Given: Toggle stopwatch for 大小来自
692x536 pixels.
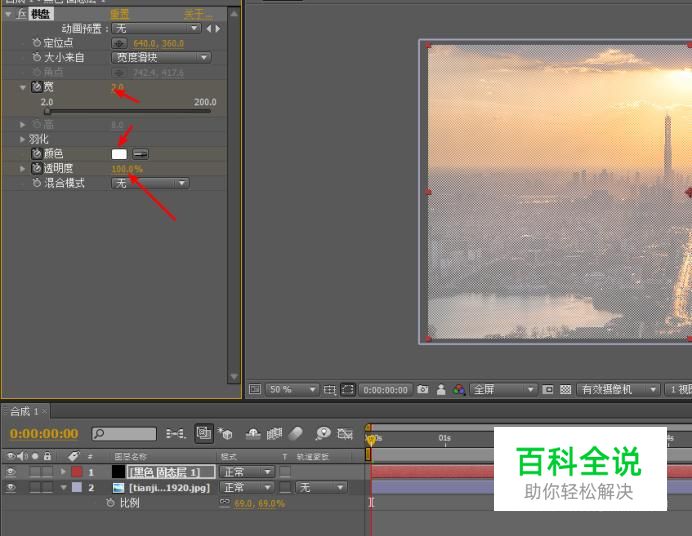Looking at the screenshot, I should pyautogui.click(x=37, y=57).
